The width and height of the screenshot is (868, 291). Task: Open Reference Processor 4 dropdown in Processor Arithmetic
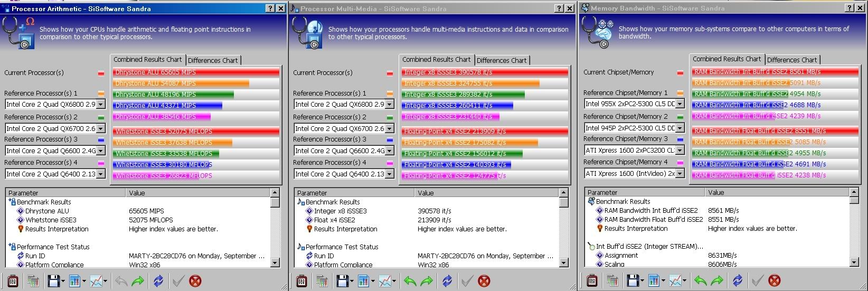pyautogui.click(x=55, y=174)
